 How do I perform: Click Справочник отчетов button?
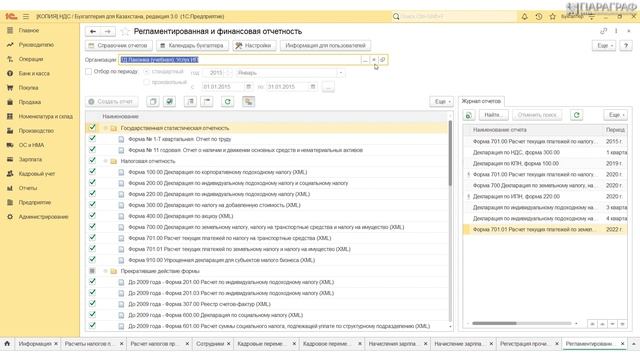pos(118,45)
